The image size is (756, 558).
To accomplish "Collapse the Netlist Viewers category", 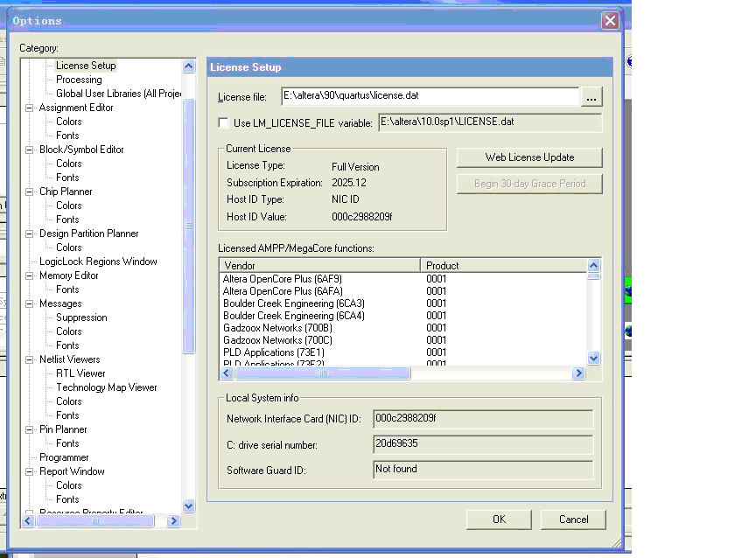I will [30, 359].
